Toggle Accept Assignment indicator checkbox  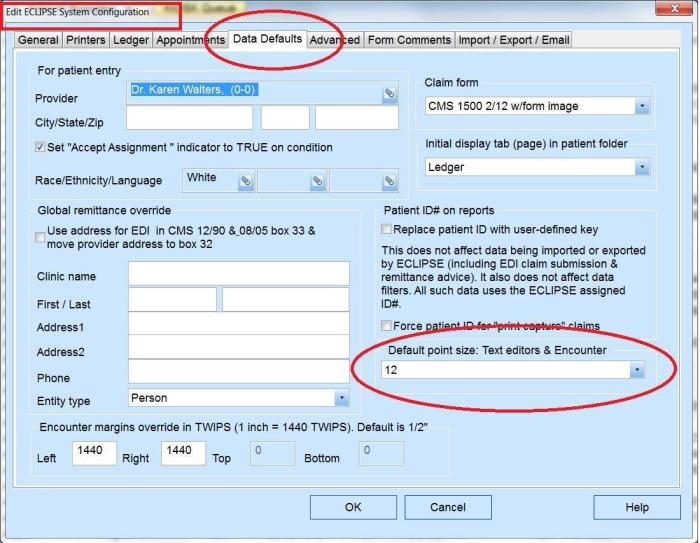40,147
